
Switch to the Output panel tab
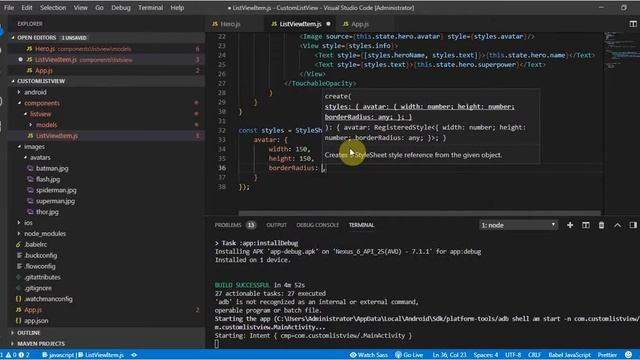point(276,225)
